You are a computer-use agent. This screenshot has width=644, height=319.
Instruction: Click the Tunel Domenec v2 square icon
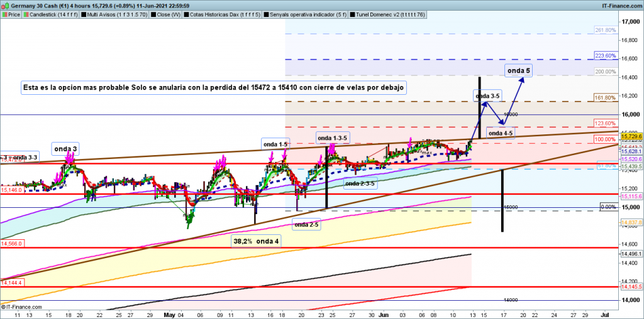(355, 13)
